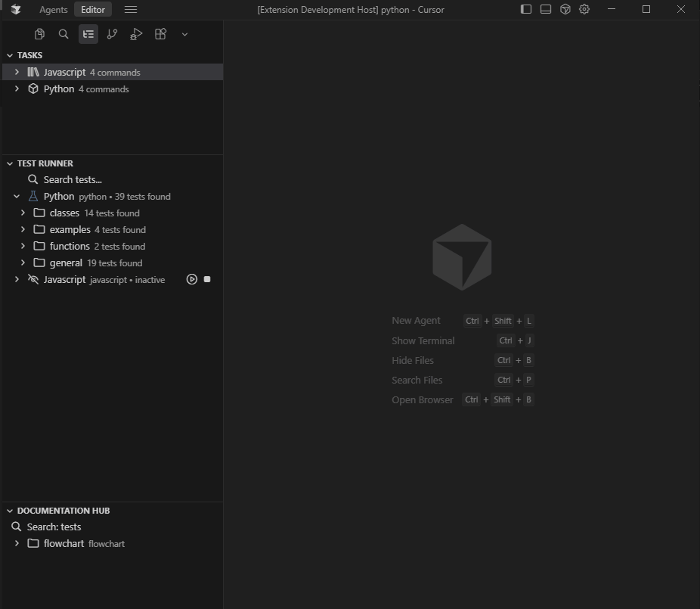Click the Search tests magnifier icon
This screenshot has width=700, height=609.
pos(33,179)
